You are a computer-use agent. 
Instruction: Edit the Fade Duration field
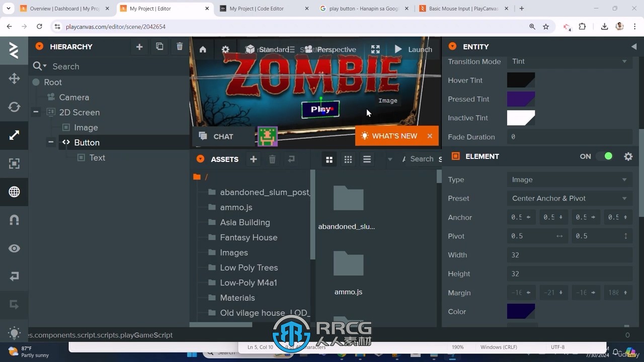point(570,137)
